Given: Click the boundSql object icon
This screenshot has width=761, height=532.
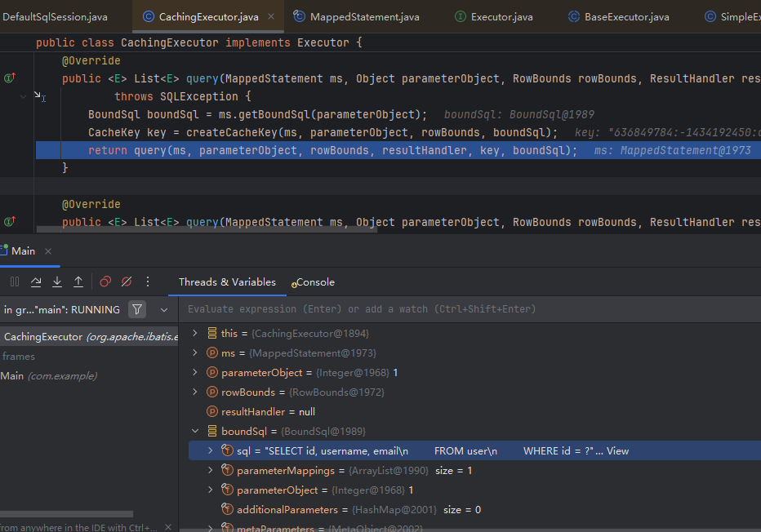Looking at the screenshot, I should pyautogui.click(x=212, y=431).
